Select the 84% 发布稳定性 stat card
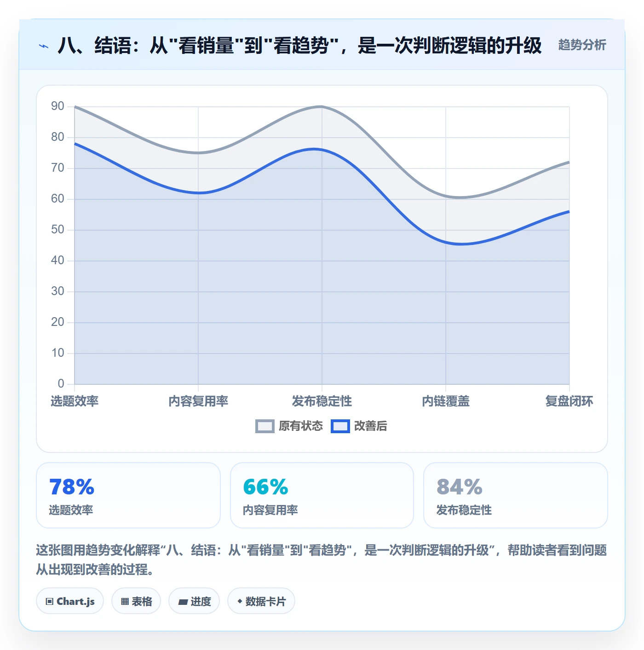 [516, 495]
